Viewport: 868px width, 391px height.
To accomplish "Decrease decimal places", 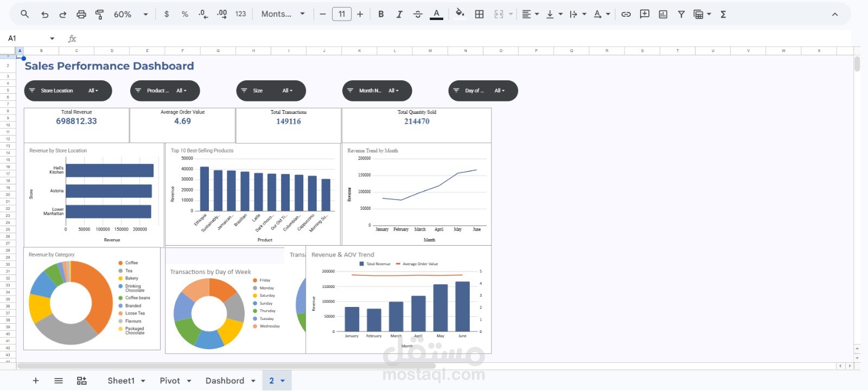I will [x=203, y=14].
